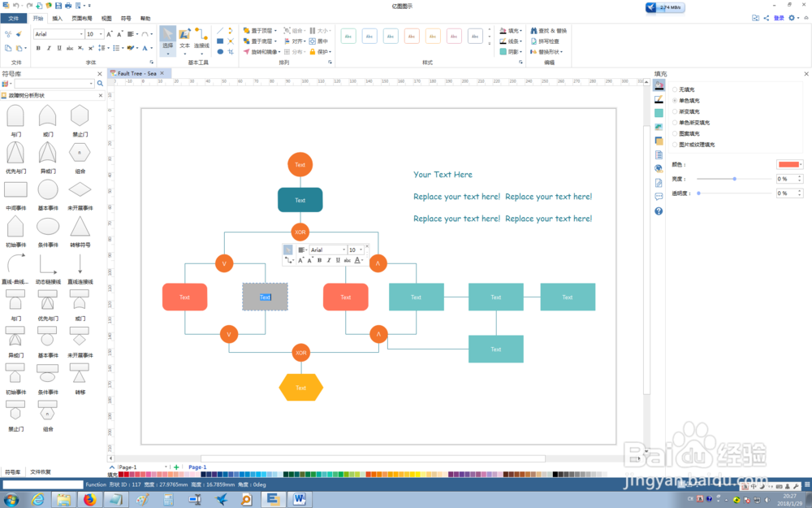Run 拼写检查 spell check
The height and width of the screenshot is (508, 812).
pyautogui.click(x=545, y=41)
